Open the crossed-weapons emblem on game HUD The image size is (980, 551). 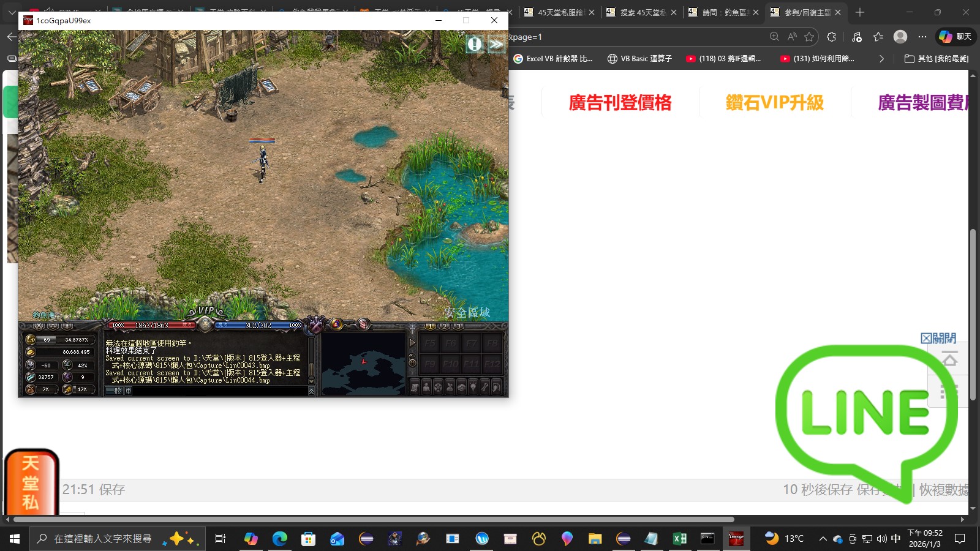315,324
